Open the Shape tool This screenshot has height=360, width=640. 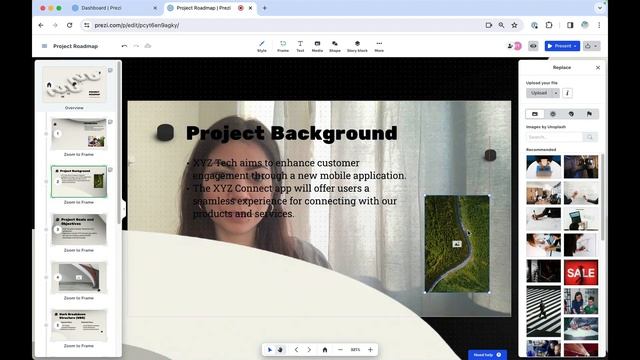[x=335, y=46]
